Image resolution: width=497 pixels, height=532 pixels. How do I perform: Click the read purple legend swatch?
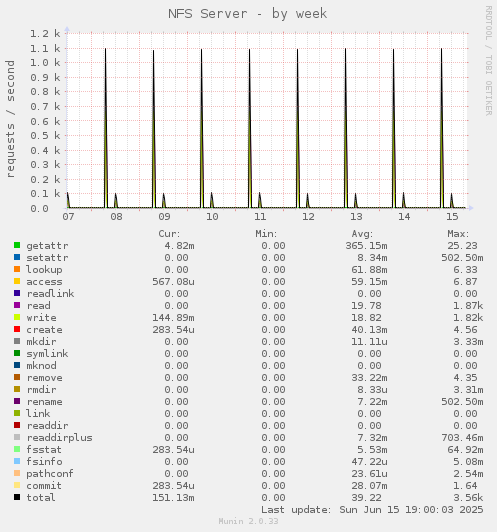click(x=17, y=305)
